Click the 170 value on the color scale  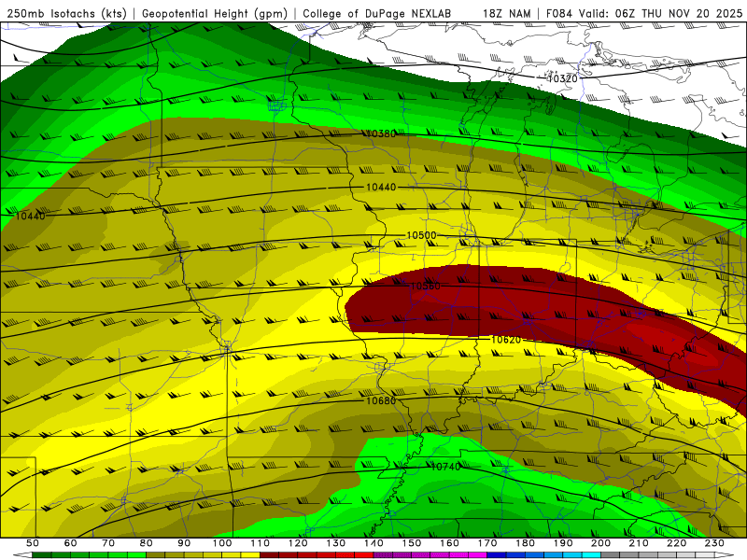click(487, 543)
